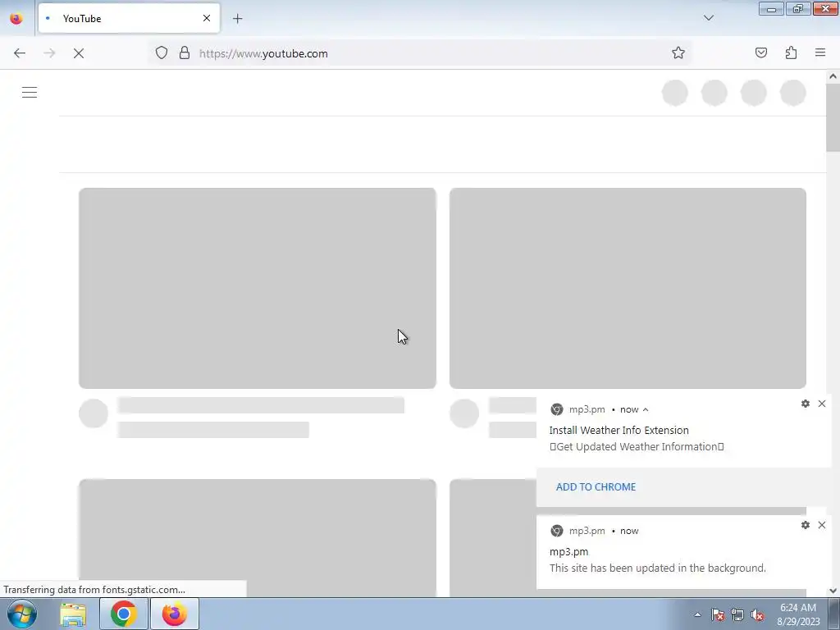Click the first loading video thumbnail placeholder

click(x=257, y=288)
